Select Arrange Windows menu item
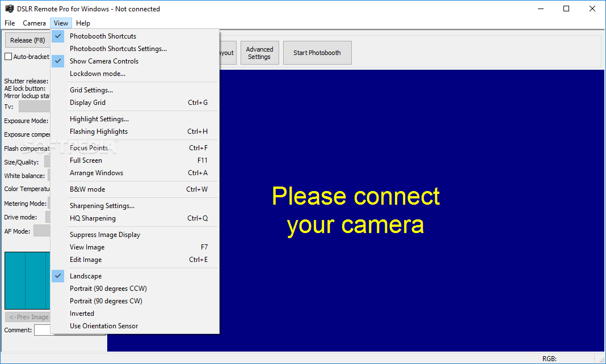This screenshot has height=364, width=606. click(x=135, y=172)
